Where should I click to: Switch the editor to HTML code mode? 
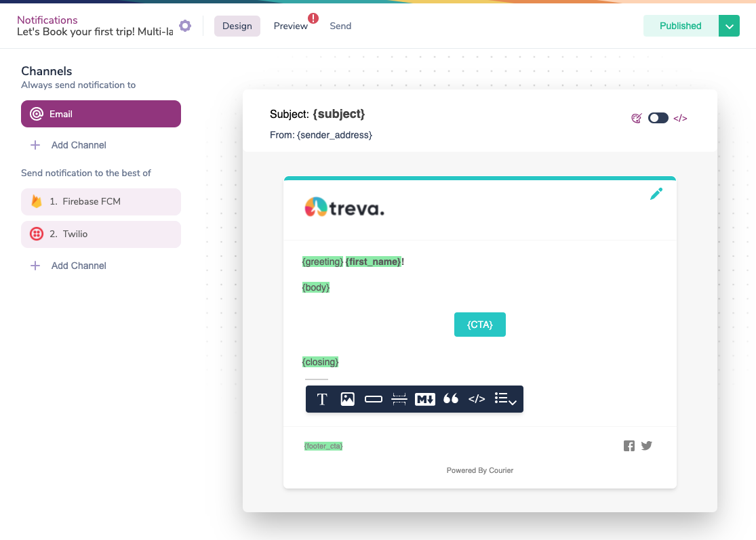[x=681, y=118]
